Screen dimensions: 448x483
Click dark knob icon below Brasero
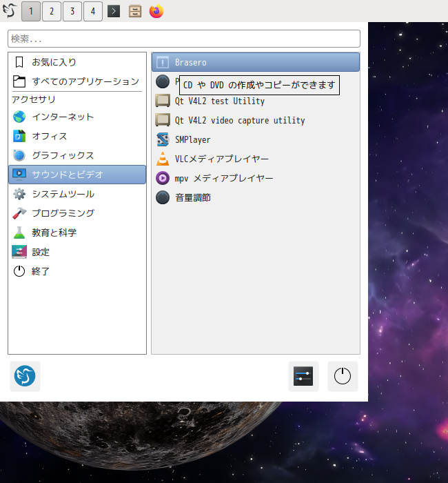click(x=163, y=81)
